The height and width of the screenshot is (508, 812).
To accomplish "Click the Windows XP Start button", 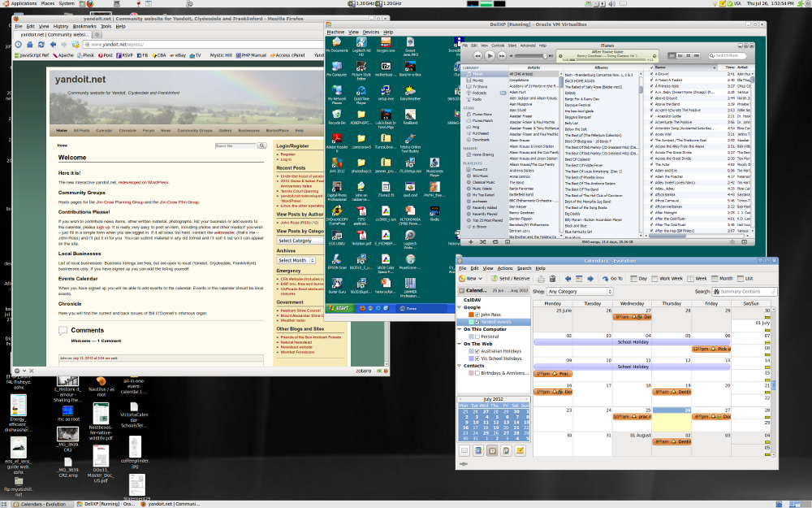I will pos(340,308).
